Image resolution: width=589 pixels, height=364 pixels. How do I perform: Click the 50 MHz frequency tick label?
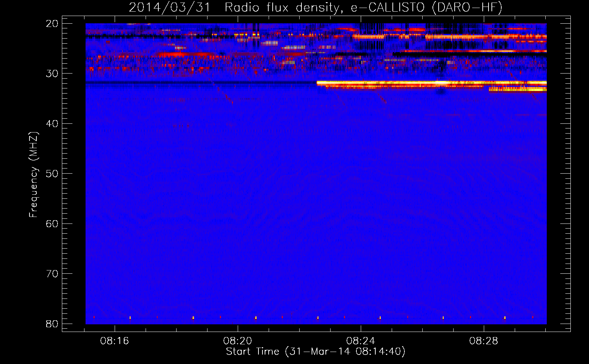(x=52, y=174)
